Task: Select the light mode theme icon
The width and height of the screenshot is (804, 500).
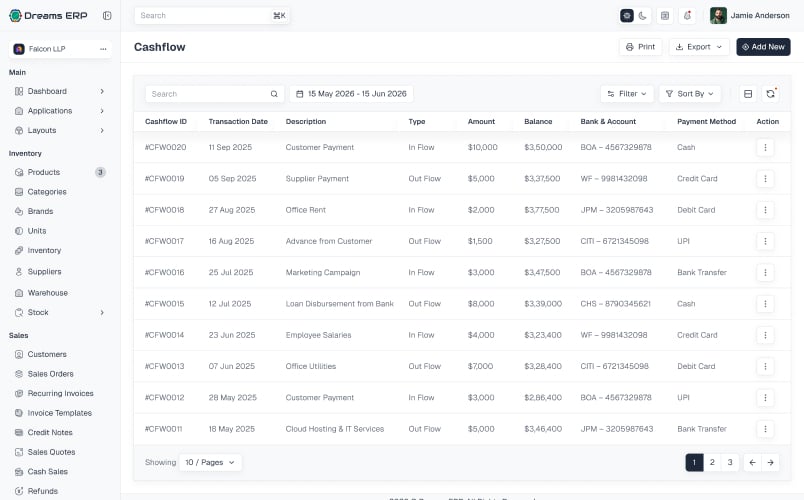Action: click(627, 16)
